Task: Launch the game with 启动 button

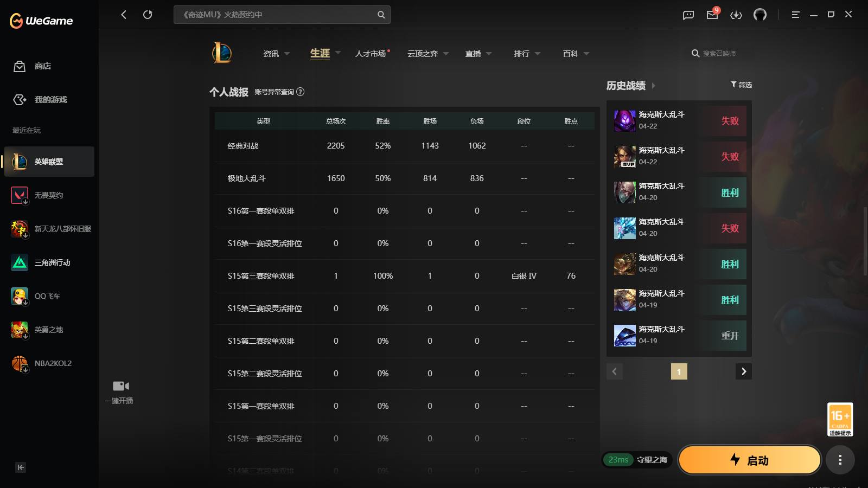Action: [749, 460]
